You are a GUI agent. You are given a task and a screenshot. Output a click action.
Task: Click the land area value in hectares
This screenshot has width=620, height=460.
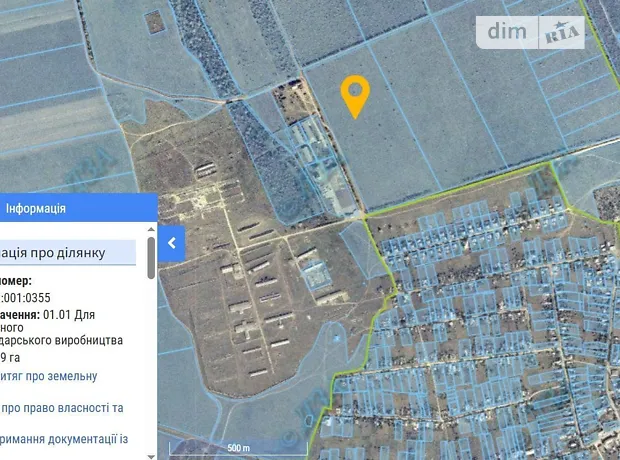(11, 357)
